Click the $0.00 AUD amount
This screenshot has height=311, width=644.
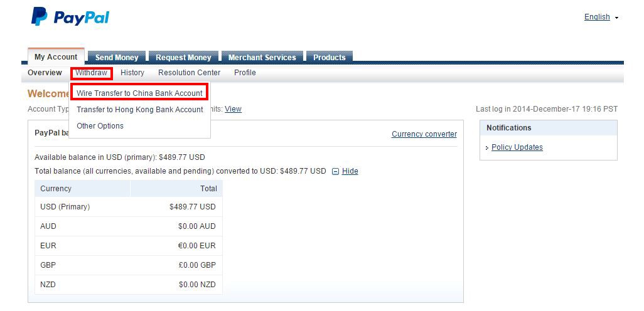point(196,226)
